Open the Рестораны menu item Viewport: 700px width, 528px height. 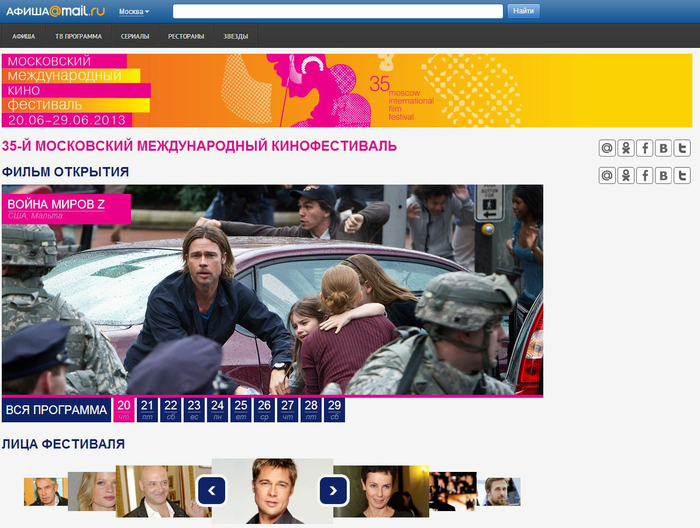186,36
